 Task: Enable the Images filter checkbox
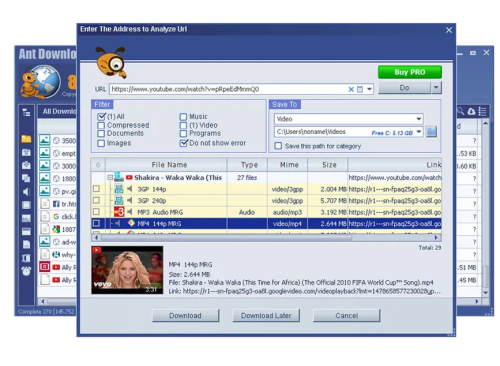click(x=101, y=143)
